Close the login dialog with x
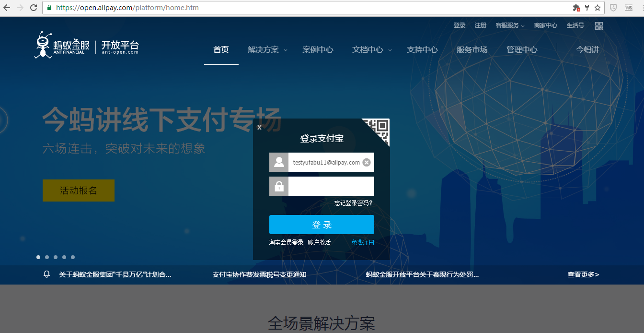Viewport: 644px width, 333px height. point(259,127)
